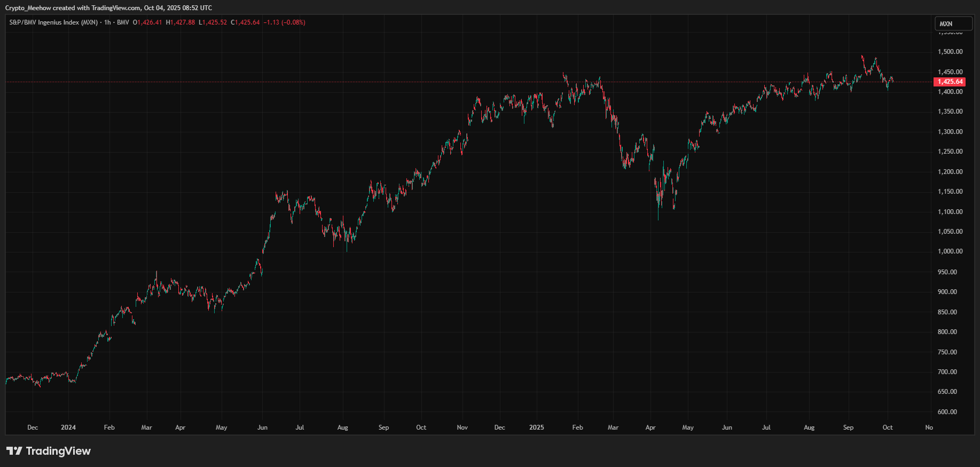Click the 800.00 price axis label

tap(947, 332)
